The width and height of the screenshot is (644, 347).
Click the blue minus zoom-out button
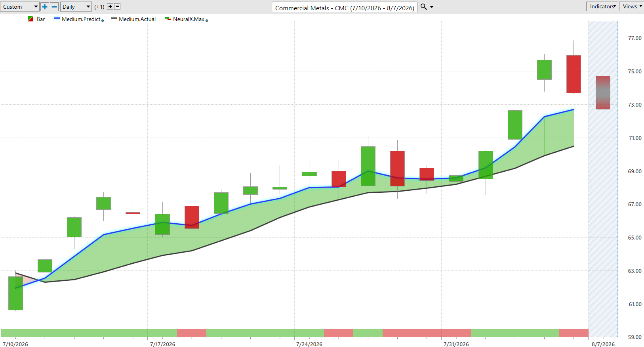[55, 7]
